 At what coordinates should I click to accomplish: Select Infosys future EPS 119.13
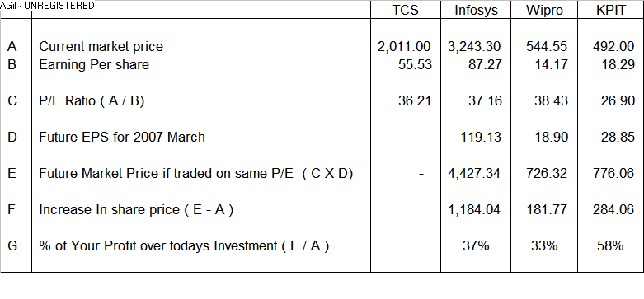(x=481, y=137)
